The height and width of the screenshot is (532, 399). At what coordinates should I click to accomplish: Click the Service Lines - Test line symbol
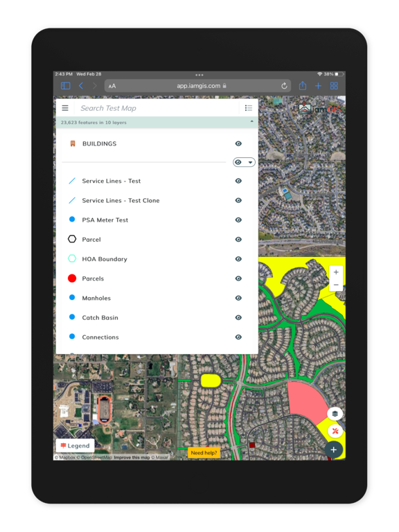tap(72, 181)
